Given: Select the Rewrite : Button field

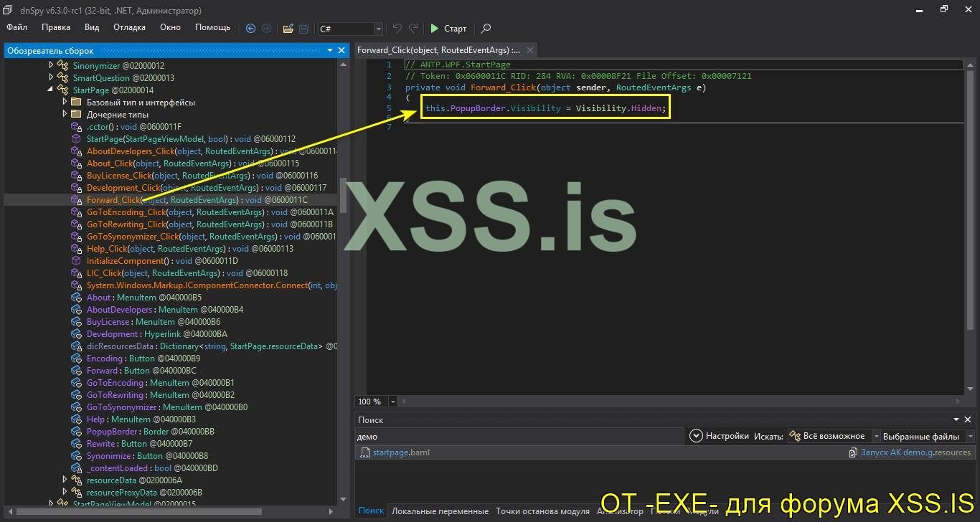Looking at the screenshot, I should coord(141,443).
